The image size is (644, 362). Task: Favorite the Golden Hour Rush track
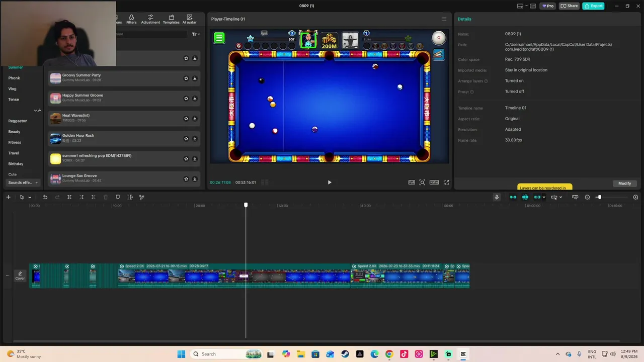pyautogui.click(x=186, y=139)
